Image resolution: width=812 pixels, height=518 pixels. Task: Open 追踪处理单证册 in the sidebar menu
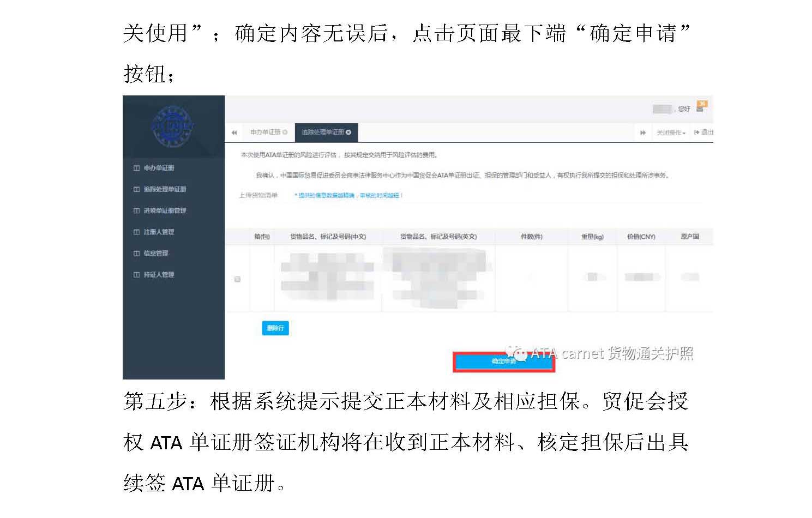point(165,189)
